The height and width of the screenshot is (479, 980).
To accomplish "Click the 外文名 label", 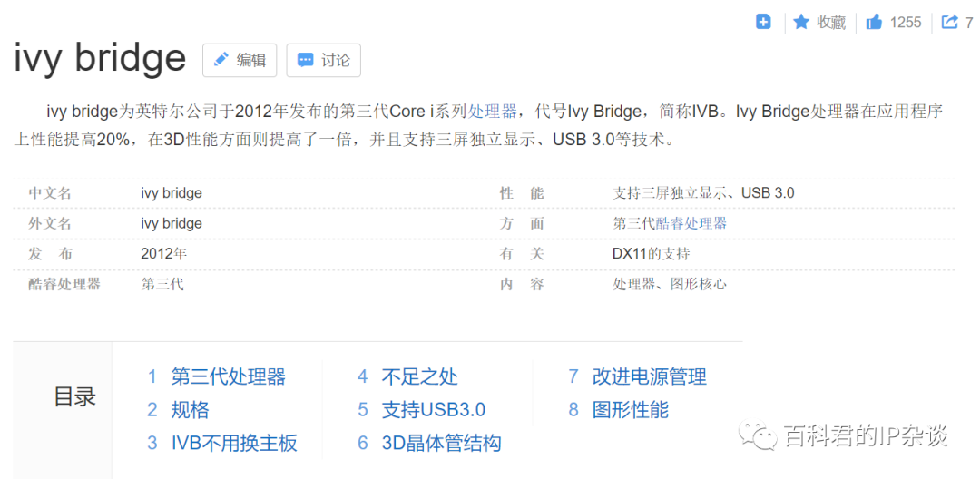I will pyautogui.click(x=50, y=223).
